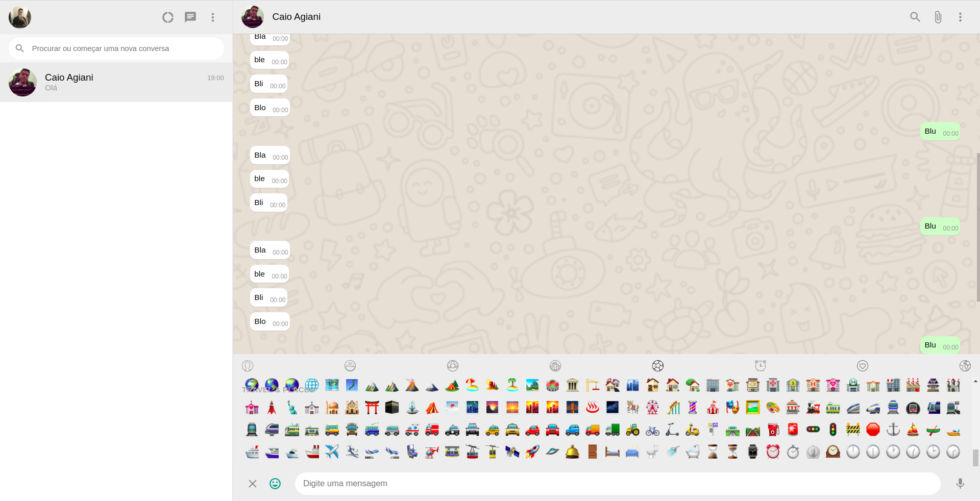Record a voice message with microphone icon
The image size is (980, 501).
tap(960, 483)
